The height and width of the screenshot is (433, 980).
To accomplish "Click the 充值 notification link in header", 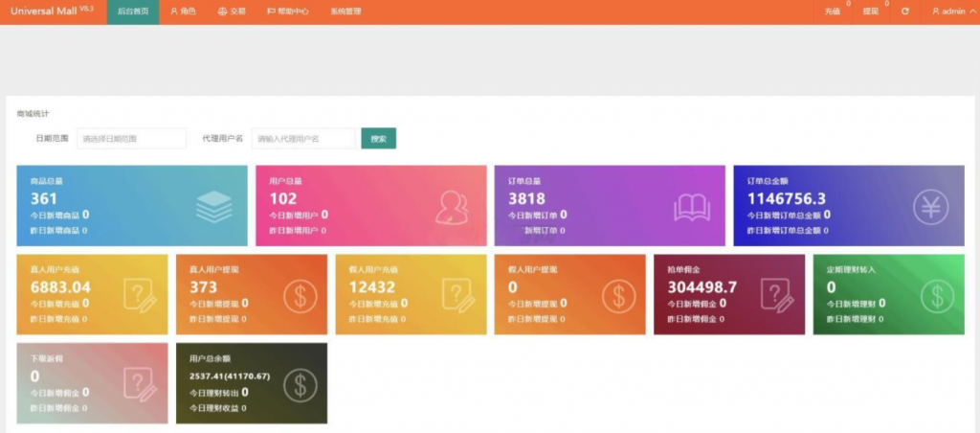I will 832,11.
